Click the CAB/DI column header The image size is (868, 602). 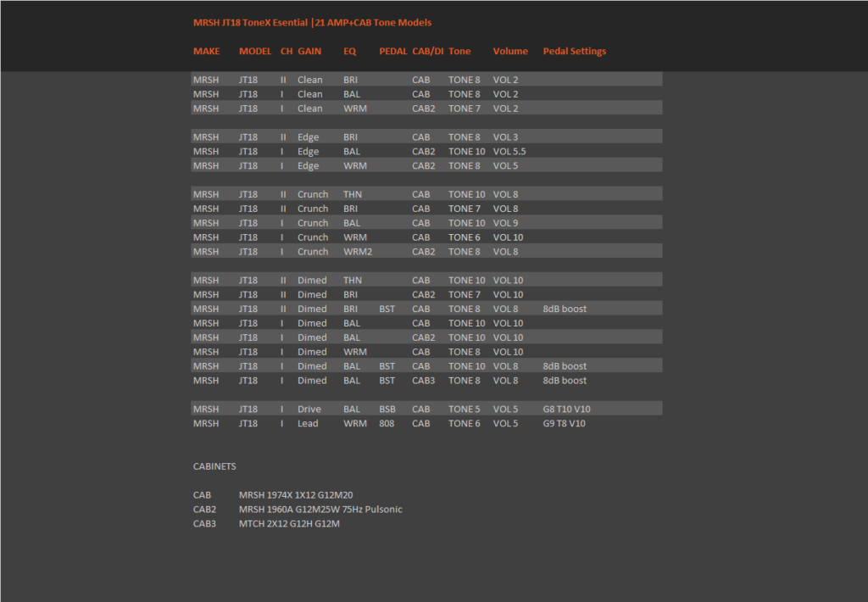pyautogui.click(x=428, y=51)
